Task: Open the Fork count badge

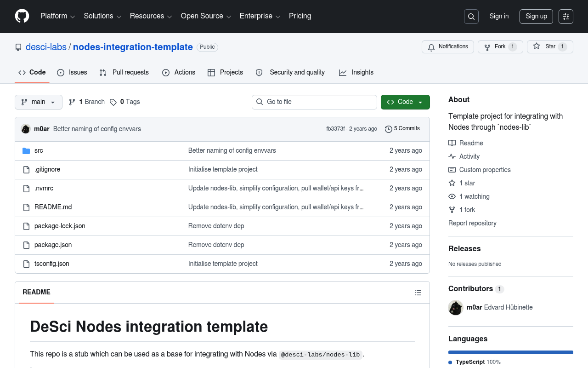Action: (513, 47)
